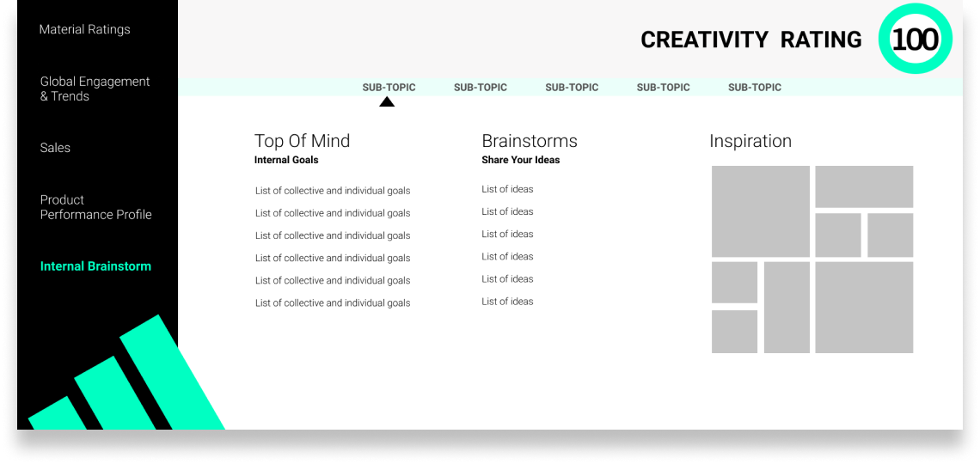Click the Inspiration heading
The width and height of the screenshot is (980, 464).
point(750,141)
